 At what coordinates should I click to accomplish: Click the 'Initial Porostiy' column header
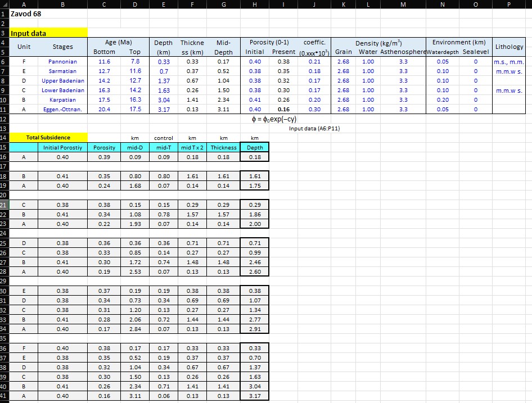coord(63,148)
